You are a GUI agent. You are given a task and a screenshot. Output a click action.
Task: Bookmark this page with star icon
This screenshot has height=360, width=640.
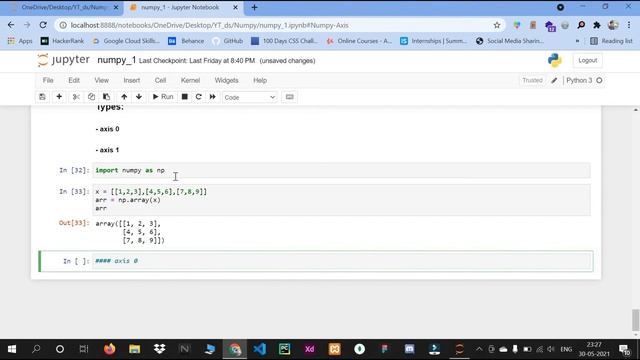(x=497, y=25)
